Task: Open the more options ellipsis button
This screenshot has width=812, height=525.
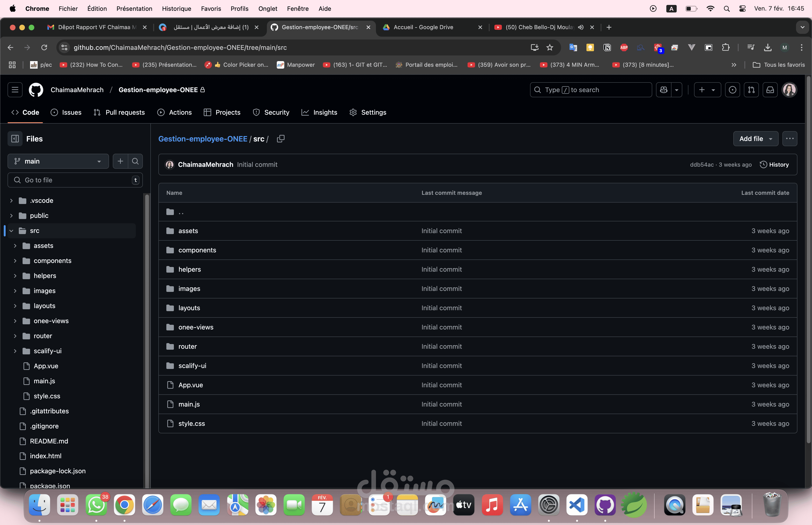Action: (789, 139)
